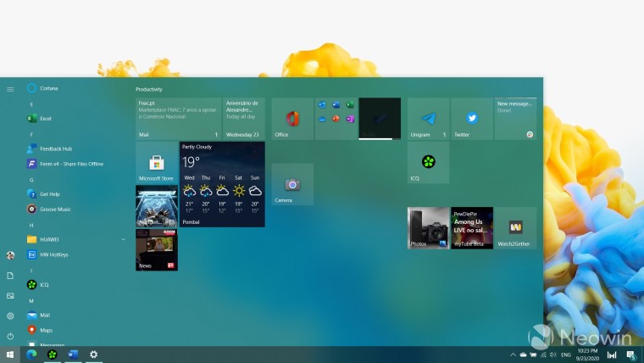Open the Calendar tile Wednesday 23
The image size is (644, 363).
tap(243, 119)
